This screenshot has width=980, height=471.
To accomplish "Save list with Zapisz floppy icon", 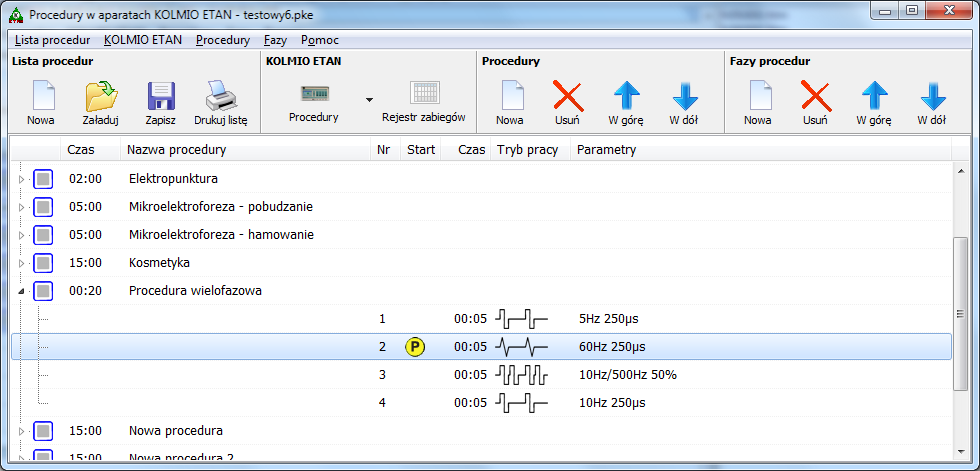I will pyautogui.click(x=161, y=96).
